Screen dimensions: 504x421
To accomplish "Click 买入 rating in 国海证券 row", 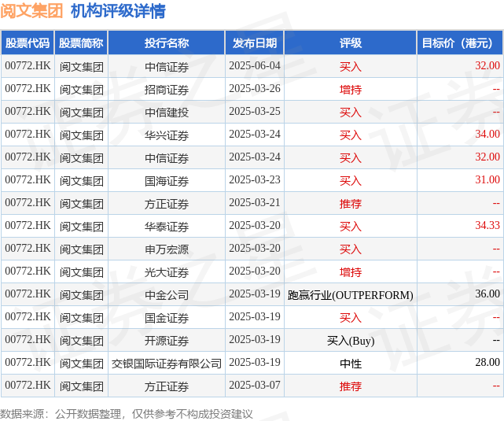I will point(351,181).
